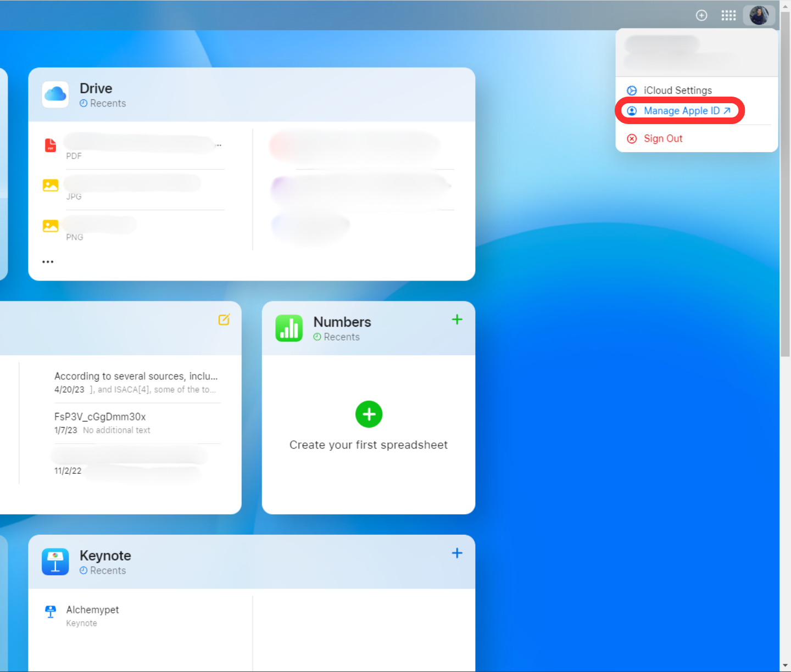This screenshot has width=791, height=672.
Task: Click the three-dot more button in Drive
Action: pyautogui.click(x=48, y=262)
